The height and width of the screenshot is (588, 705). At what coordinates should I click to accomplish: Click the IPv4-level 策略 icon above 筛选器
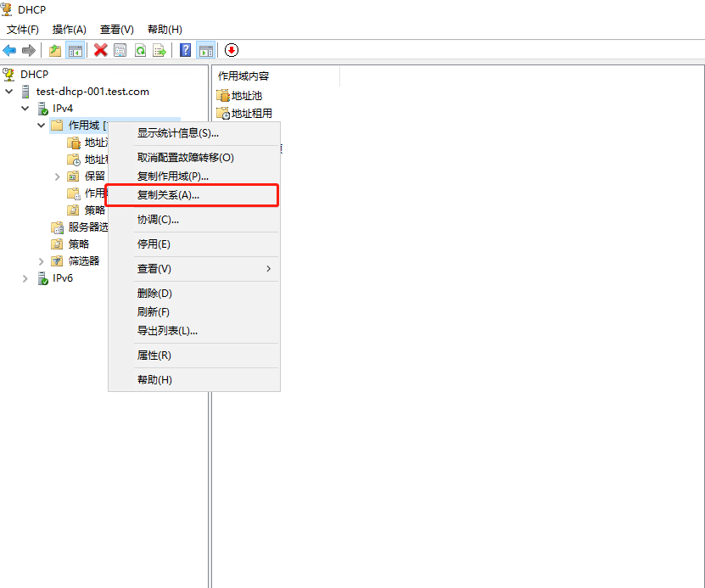click(x=57, y=244)
